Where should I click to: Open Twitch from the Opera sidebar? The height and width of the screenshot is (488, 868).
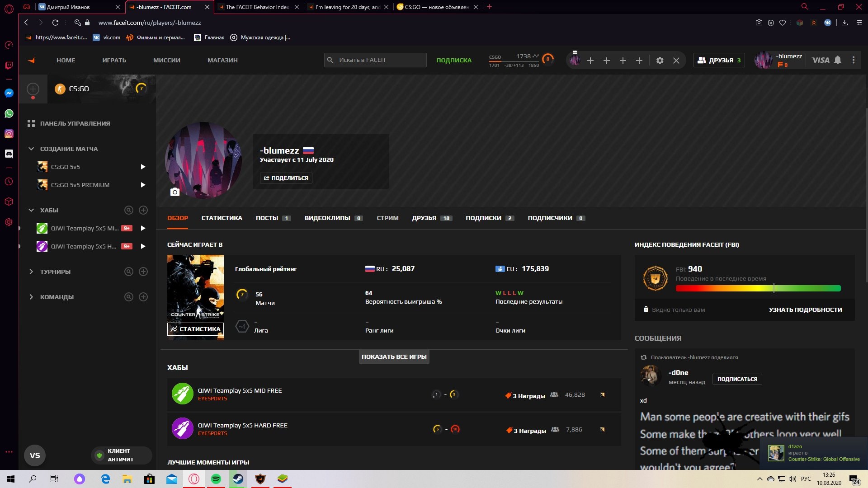point(9,66)
